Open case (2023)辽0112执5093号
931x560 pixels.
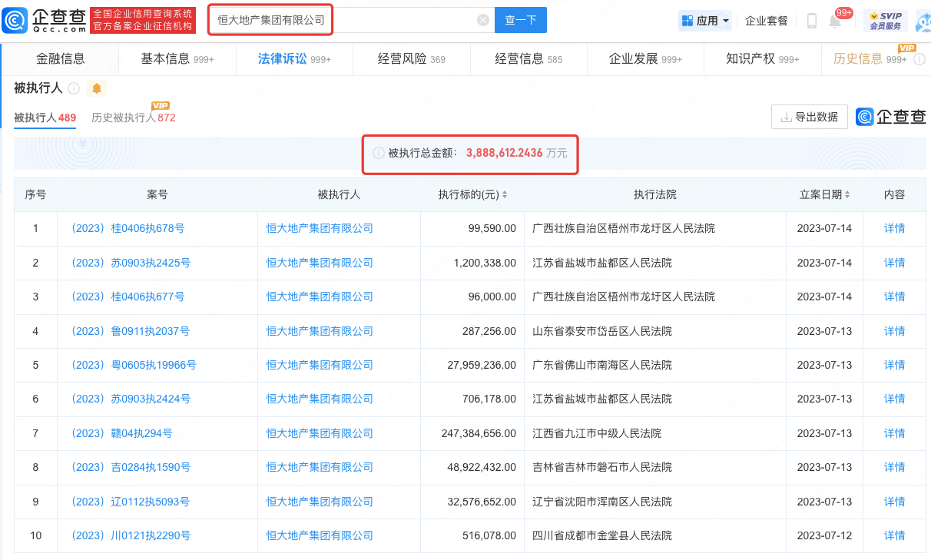coord(130,502)
